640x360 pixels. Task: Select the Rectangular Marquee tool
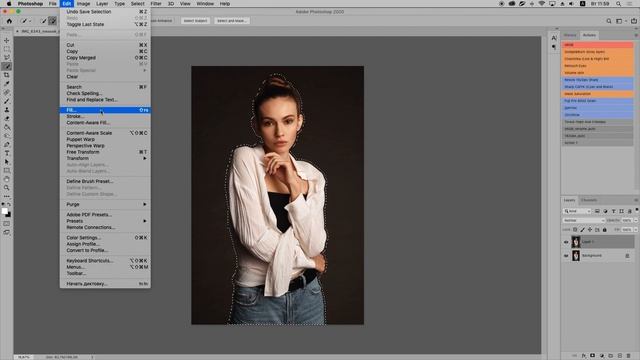click(x=7, y=49)
